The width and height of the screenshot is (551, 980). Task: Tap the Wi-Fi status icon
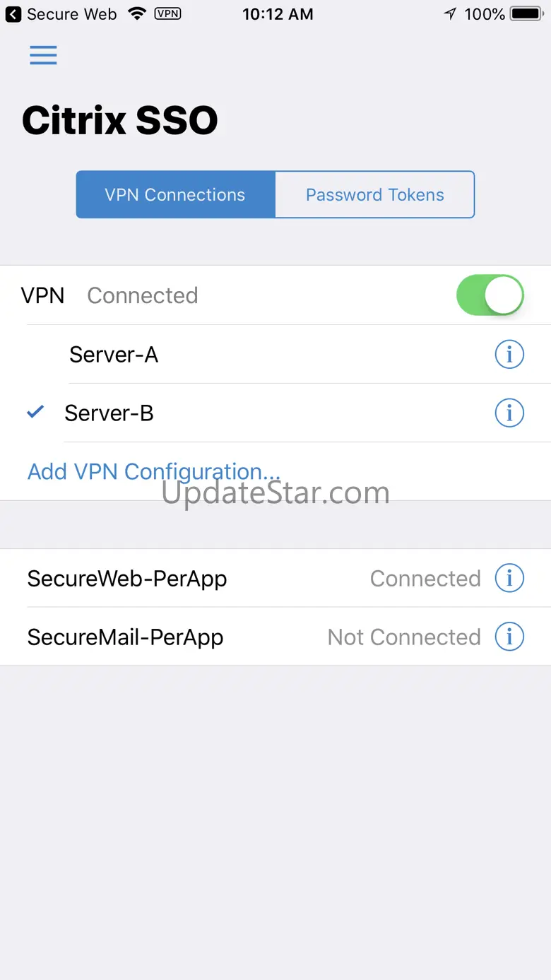(136, 13)
